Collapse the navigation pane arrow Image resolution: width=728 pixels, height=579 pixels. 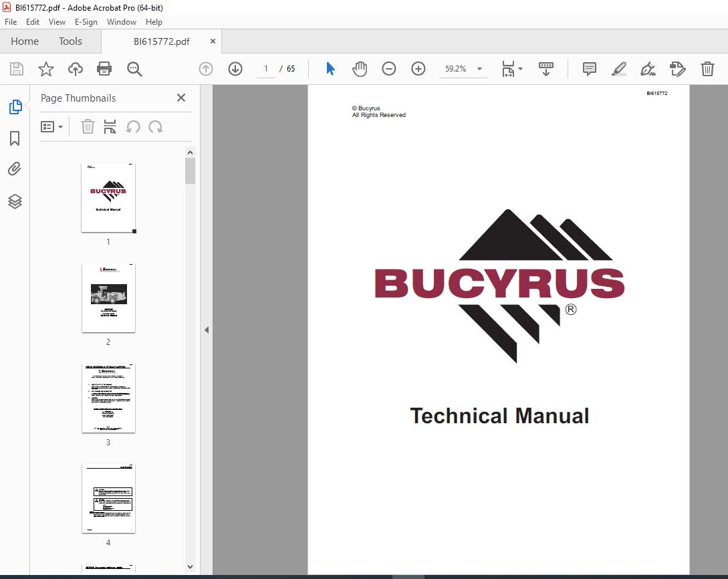[x=207, y=330]
